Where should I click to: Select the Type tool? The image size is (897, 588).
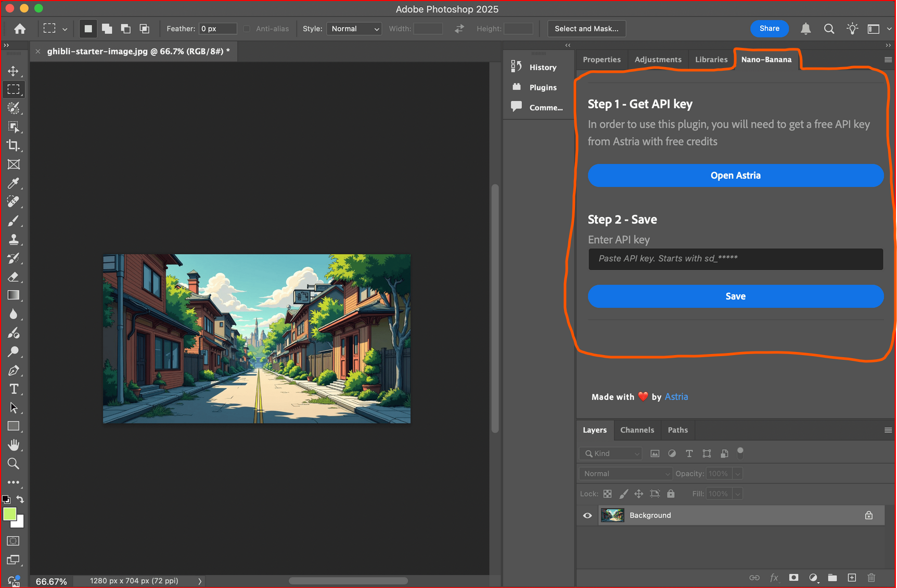click(x=14, y=389)
